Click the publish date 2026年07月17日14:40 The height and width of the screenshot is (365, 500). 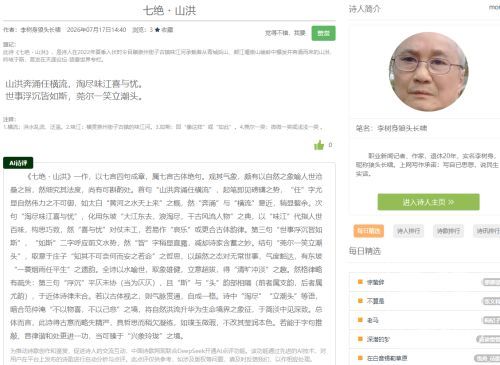tap(96, 30)
